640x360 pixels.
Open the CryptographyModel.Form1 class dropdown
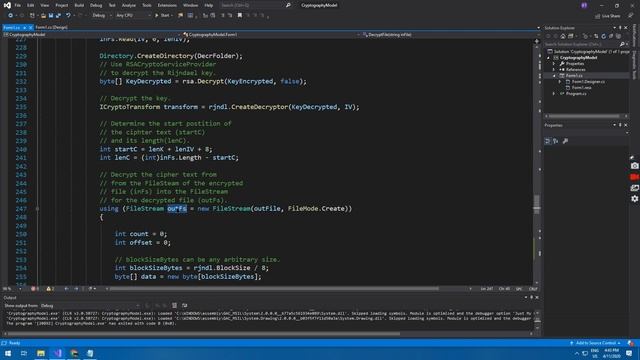click(x=271, y=35)
